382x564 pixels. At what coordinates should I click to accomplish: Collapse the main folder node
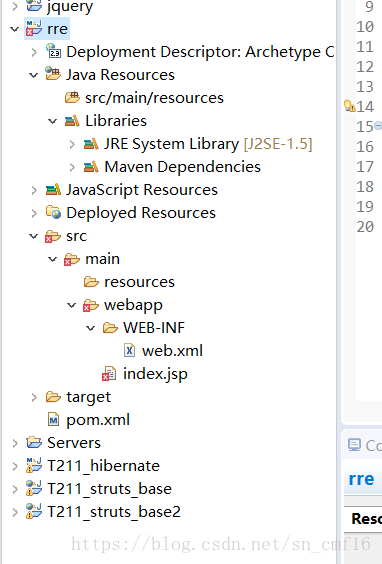point(53,259)
